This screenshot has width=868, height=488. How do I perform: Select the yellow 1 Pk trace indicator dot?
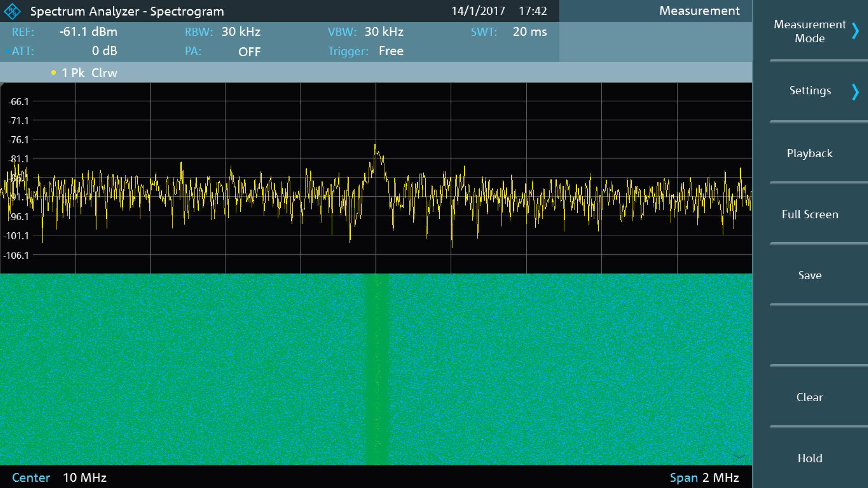(53, 73)
